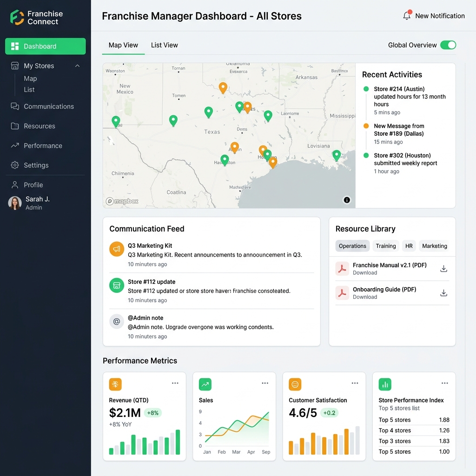Click the Revenue card orange icon
The image size is (476, 476).
click(115, 384)
